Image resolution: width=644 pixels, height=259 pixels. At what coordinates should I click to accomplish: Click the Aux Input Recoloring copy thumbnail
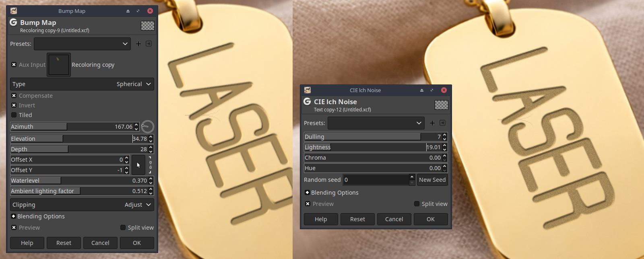tap(59, 65)
